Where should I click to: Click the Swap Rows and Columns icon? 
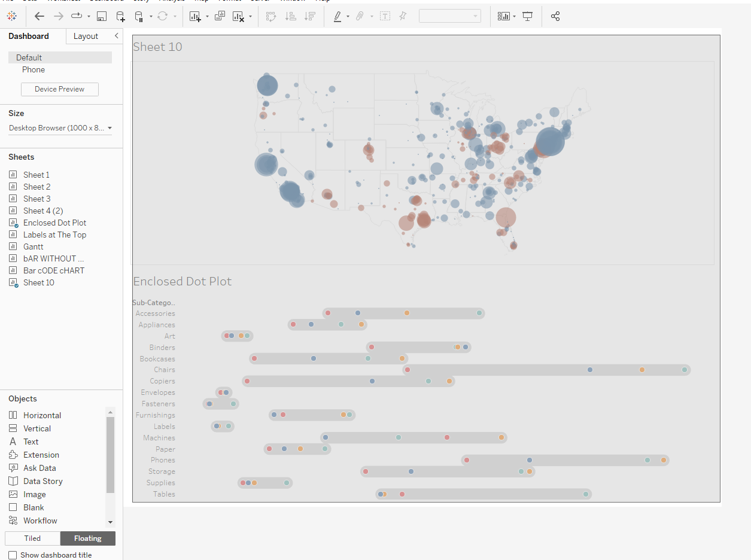[x=270, y=16]
